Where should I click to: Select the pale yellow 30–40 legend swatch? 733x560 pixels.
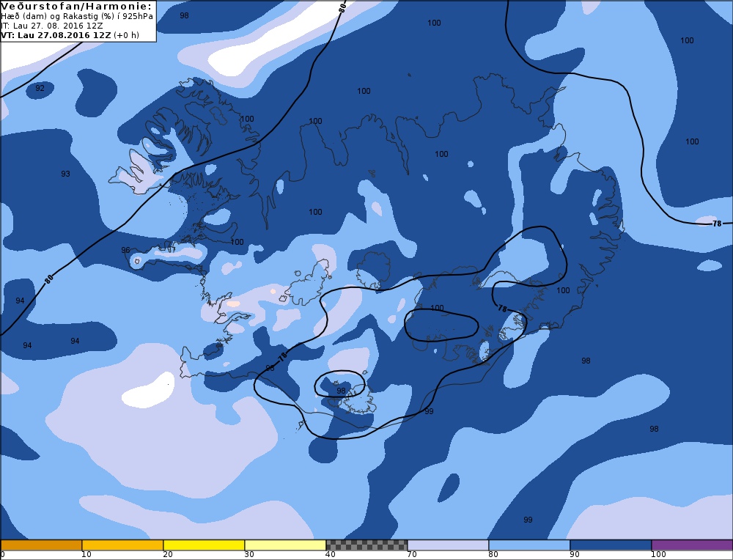pos(285,545)
